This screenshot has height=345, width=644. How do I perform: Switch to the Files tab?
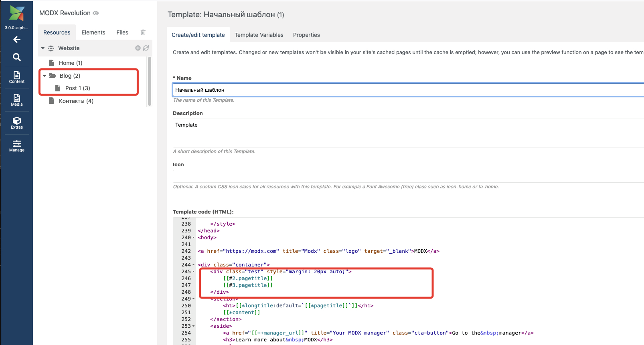tap(122, 32)
